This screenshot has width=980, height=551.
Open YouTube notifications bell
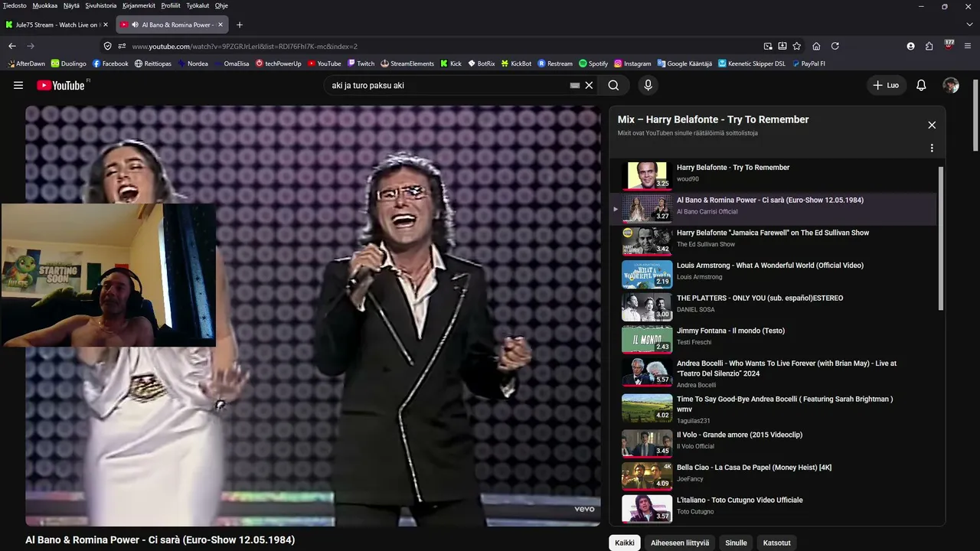921,86
